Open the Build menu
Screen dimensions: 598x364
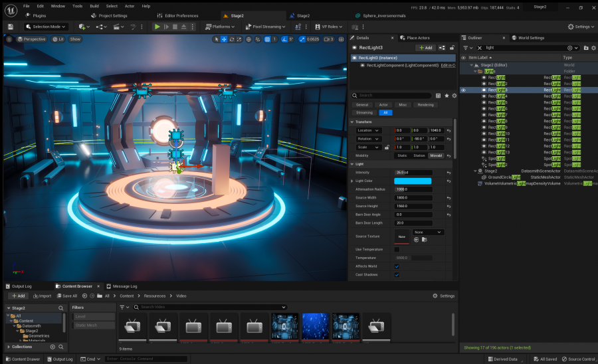point(94,6)
